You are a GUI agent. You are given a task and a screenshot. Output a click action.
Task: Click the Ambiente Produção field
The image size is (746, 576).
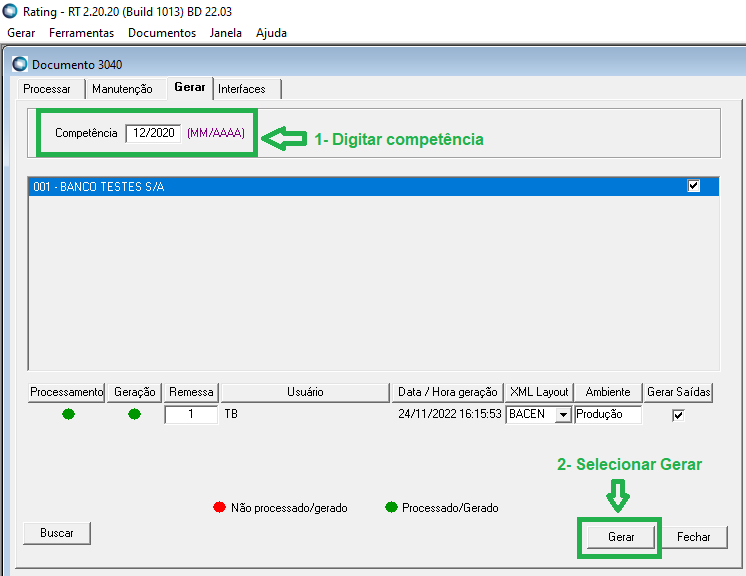608,414
